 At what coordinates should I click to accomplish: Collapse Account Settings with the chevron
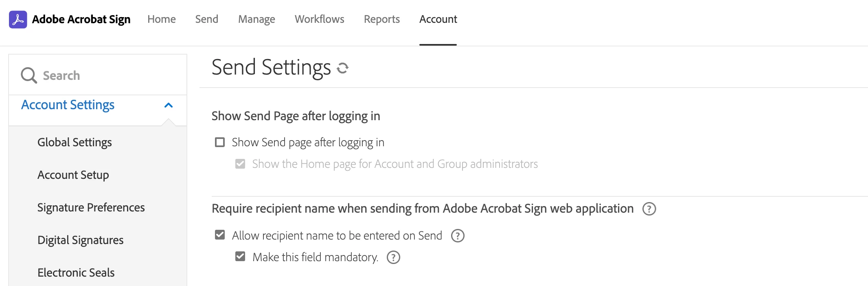(169, 106)
